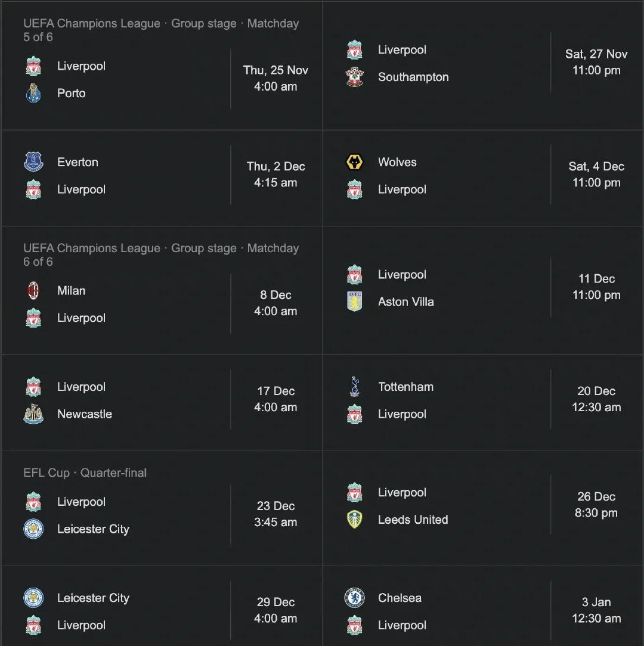Click the Chelsea club crest

pos(354,598)
